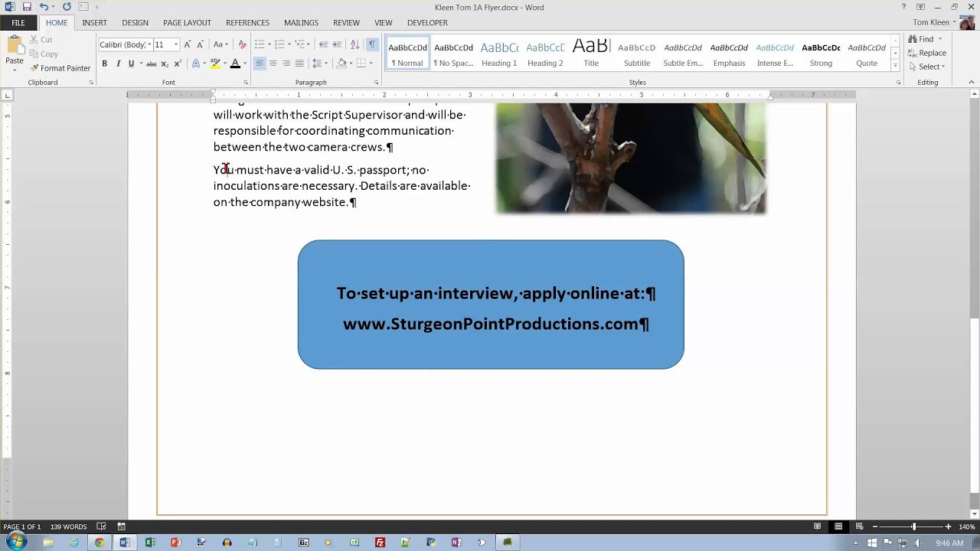Toggle Underline formatting

131,64
